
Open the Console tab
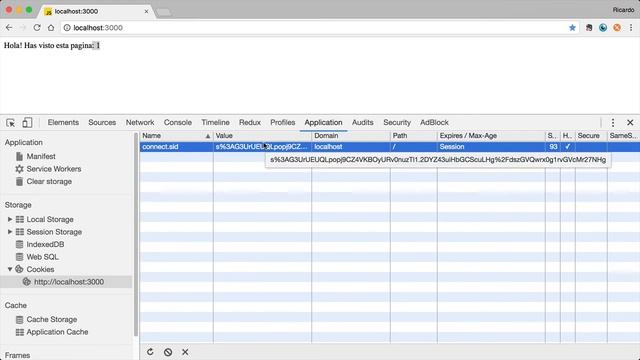(178, 122)
